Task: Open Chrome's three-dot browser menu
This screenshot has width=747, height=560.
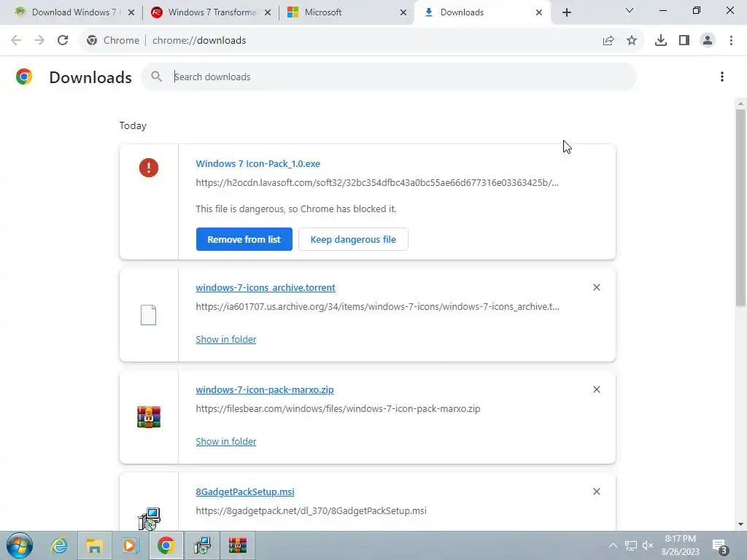Action: (731, 41)
